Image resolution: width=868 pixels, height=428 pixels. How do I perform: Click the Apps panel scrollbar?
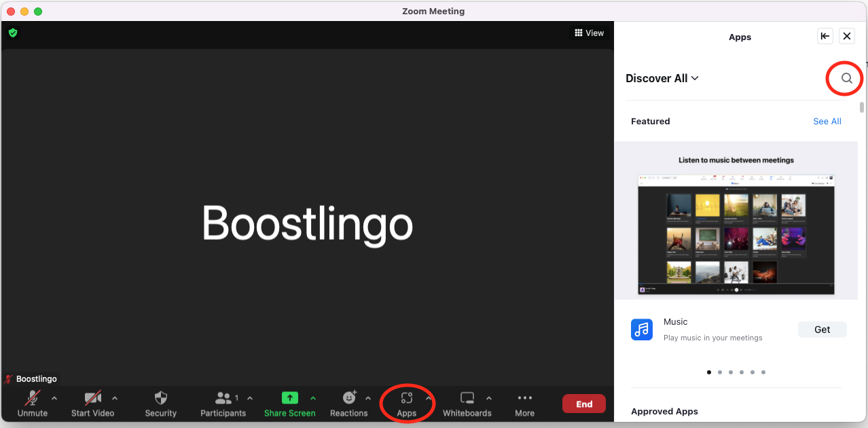[x=862, y=107]
